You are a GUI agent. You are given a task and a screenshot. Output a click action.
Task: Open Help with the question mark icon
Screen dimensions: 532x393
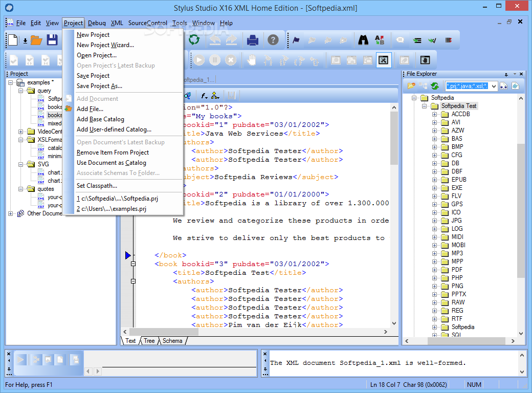point(273,40)
